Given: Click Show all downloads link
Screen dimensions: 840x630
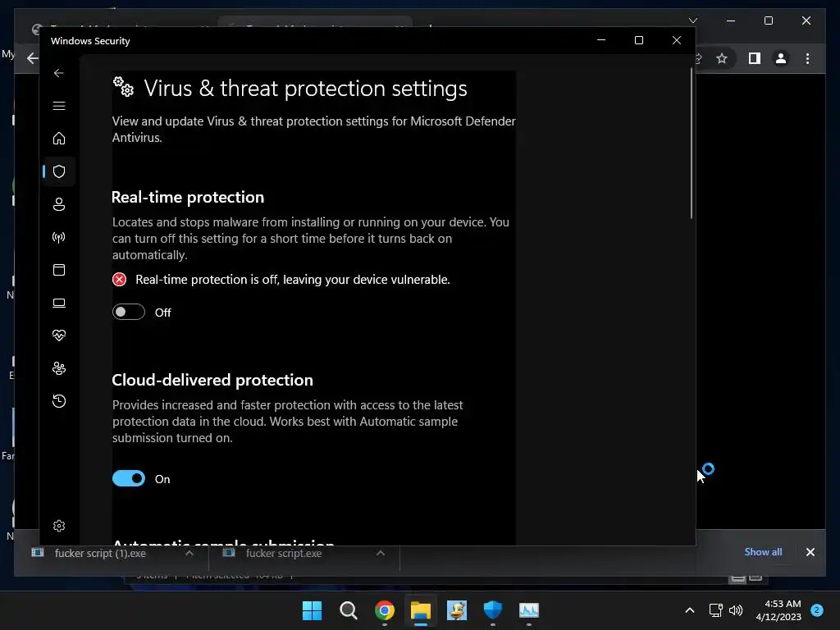Looking at the screenshot, I should (x=763, y=552).
